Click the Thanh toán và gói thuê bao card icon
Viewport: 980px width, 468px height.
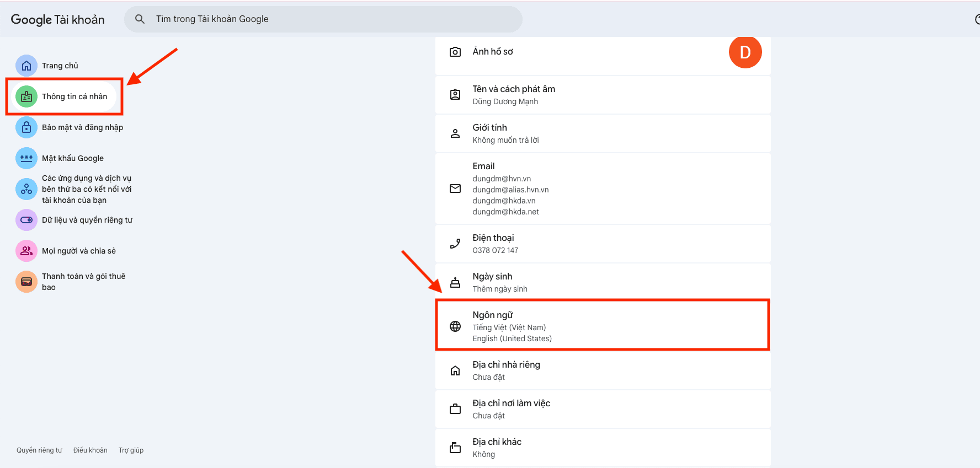click(26, 282)
